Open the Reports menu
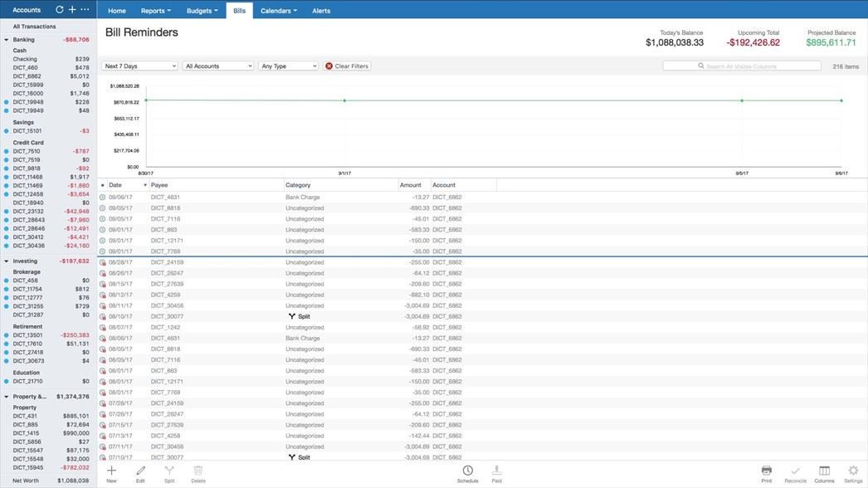 [x=155, y=11]
